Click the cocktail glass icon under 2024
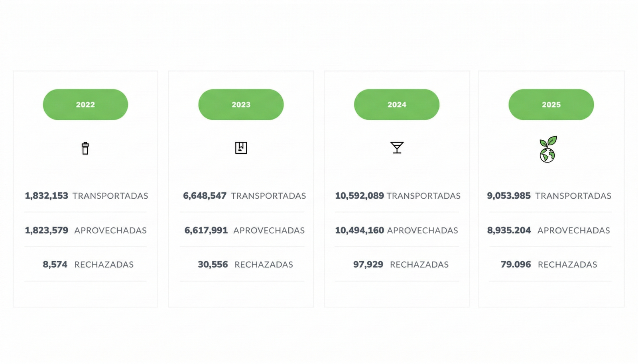638x364 pixels. (397, 147)
